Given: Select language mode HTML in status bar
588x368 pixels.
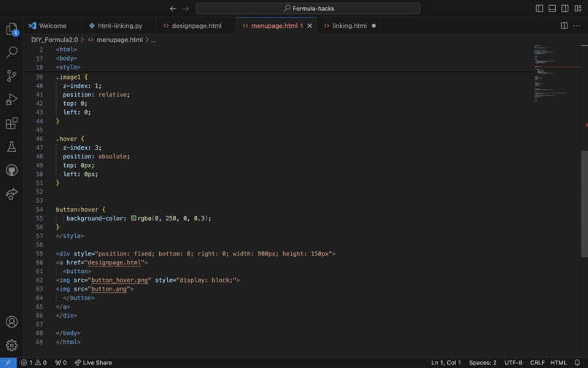Looking at the screenshot, I should (x=558, y=362).
